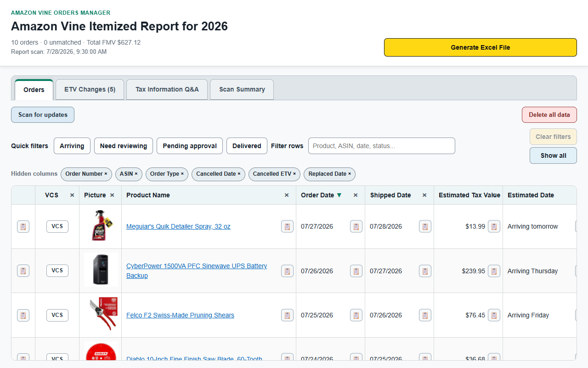This screenshot has height=368, width=588.
Task: Click the VCS button in CyberPower row
Action: coord(57,271)
